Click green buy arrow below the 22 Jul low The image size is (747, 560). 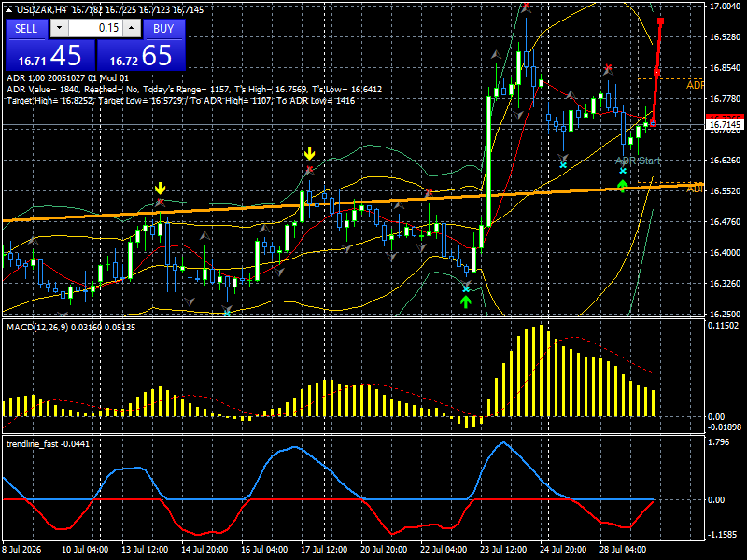coord(465,301)
